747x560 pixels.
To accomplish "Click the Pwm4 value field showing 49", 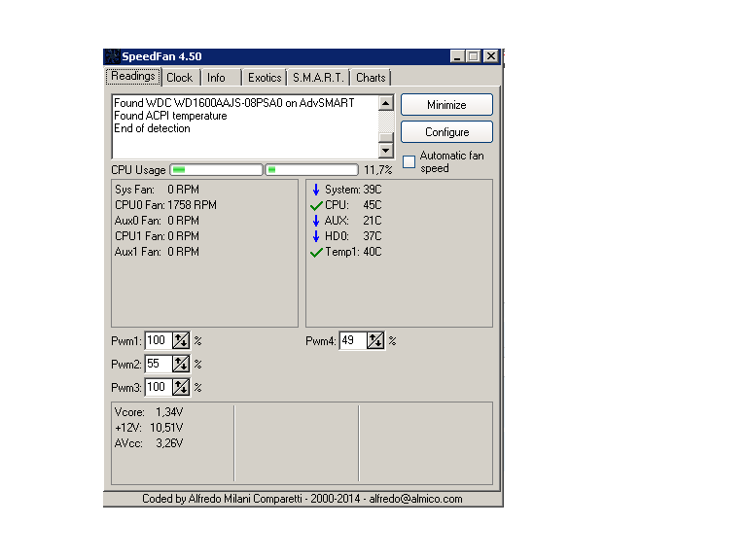I will tap(353, 340).
